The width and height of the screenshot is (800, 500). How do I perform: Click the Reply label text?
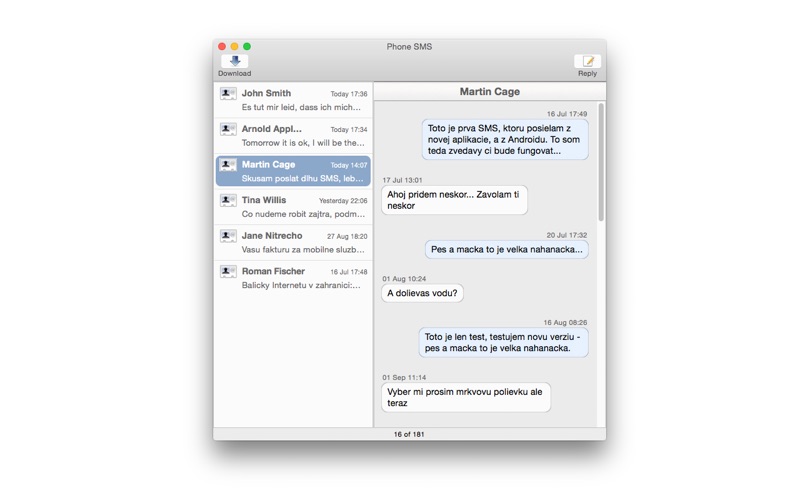coord(587,73)
